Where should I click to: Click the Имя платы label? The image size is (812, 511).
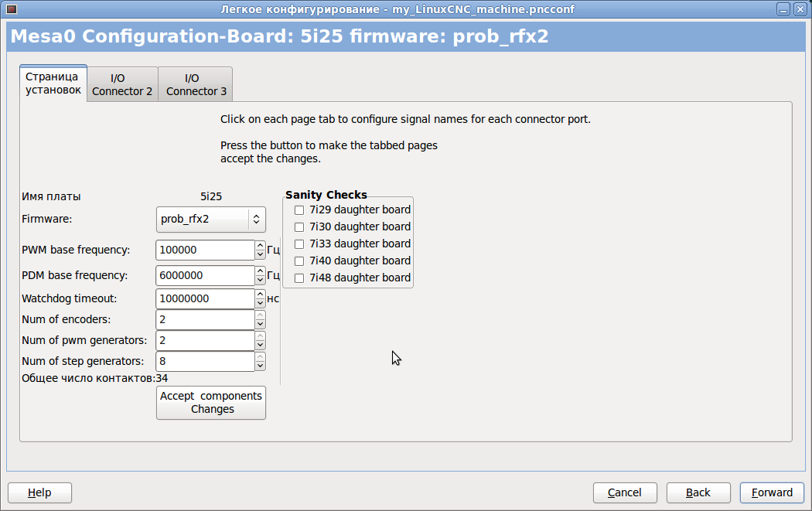tap(51, 196)
